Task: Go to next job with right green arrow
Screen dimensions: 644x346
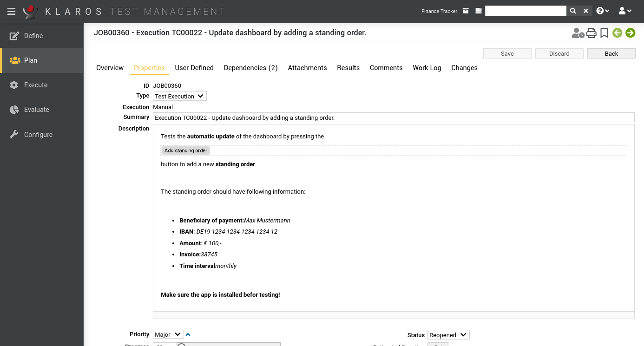Action: pos(630,33)
